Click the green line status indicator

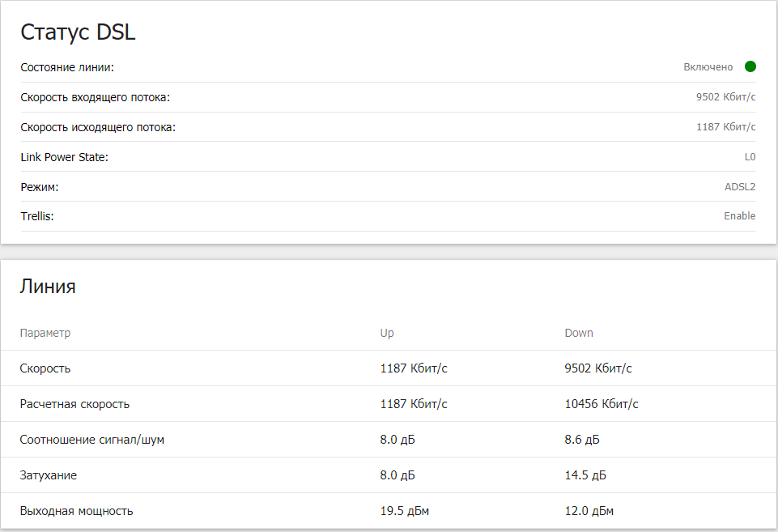coord(750,66)
